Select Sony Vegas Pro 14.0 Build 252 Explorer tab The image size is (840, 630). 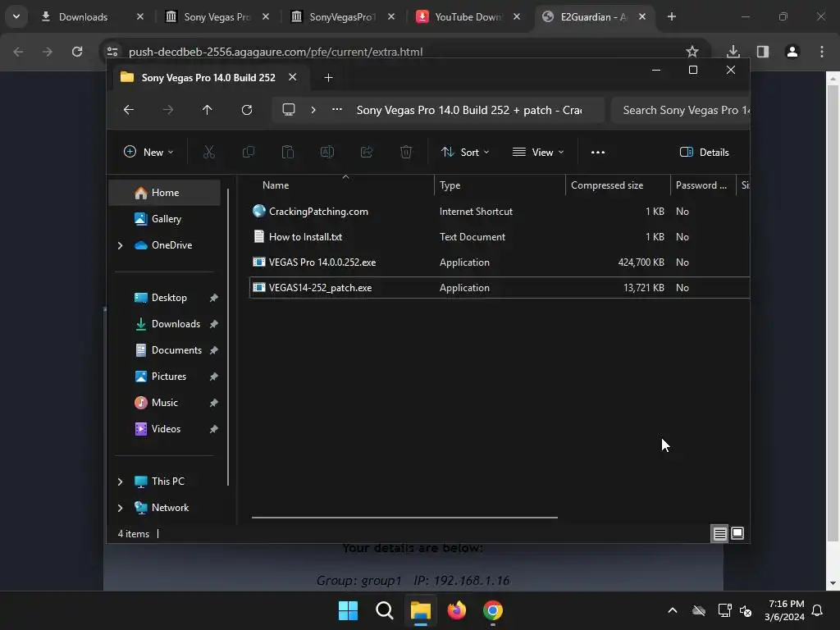208,78
